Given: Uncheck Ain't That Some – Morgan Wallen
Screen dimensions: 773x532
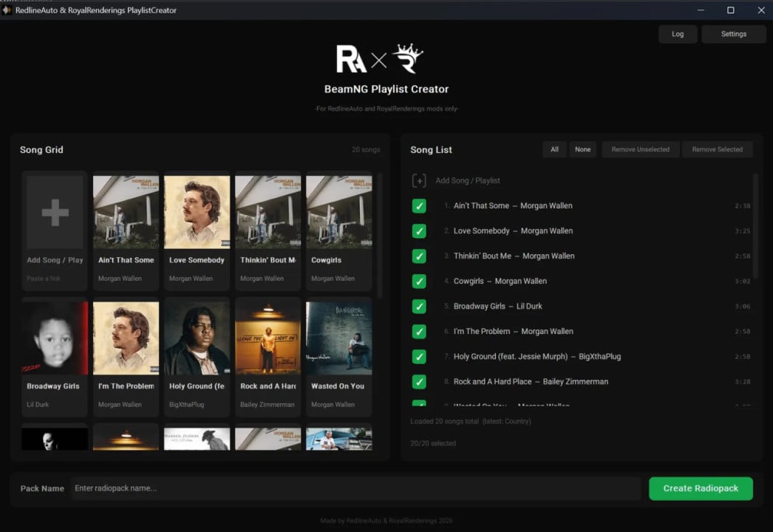Looking at the screenshot, I should pos(419,205).
